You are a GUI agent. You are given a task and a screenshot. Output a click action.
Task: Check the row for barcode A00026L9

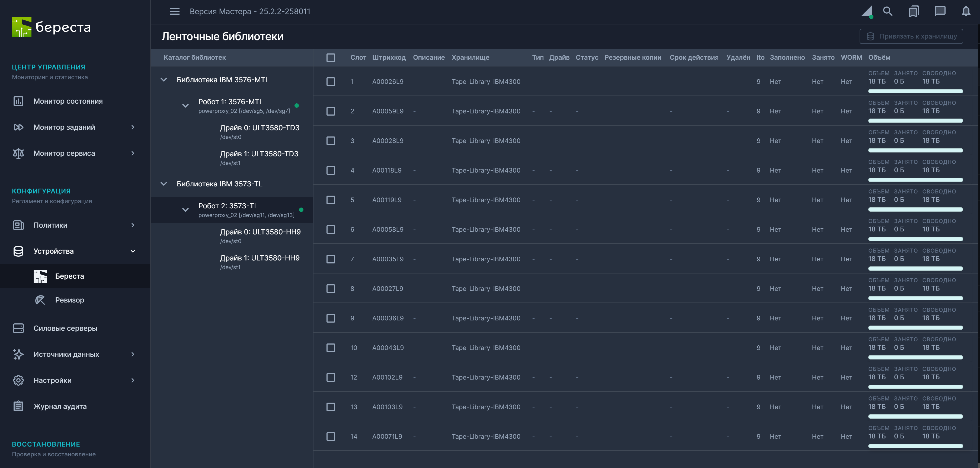point(331,81)
